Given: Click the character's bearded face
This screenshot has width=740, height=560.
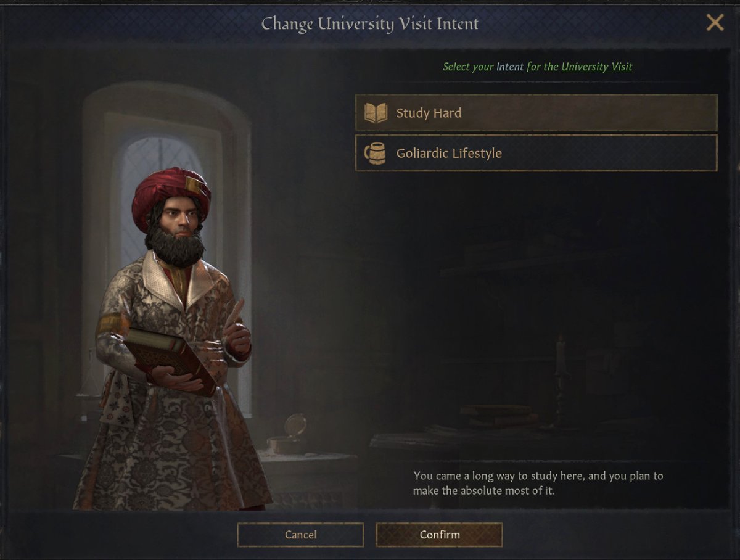Looking at the screenshot, I should tap(178, 228).
